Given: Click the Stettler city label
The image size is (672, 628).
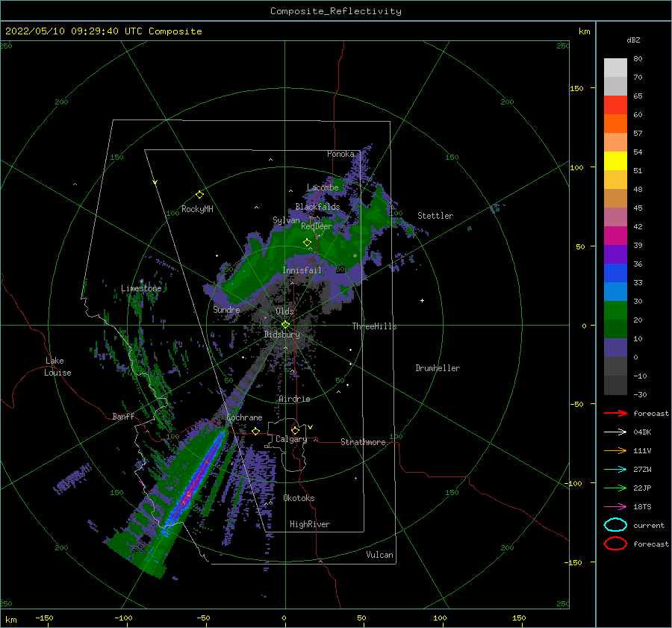Looking at the screenshot, I should 435,216.
